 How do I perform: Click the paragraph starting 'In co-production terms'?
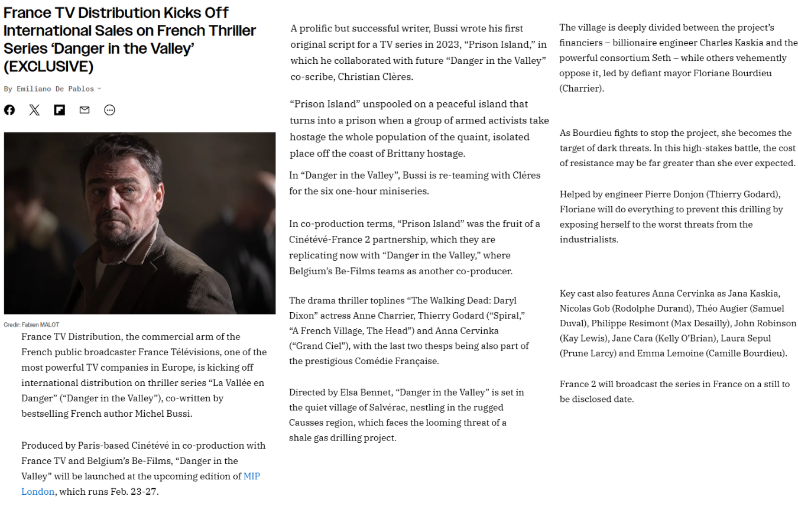(414, 247)
